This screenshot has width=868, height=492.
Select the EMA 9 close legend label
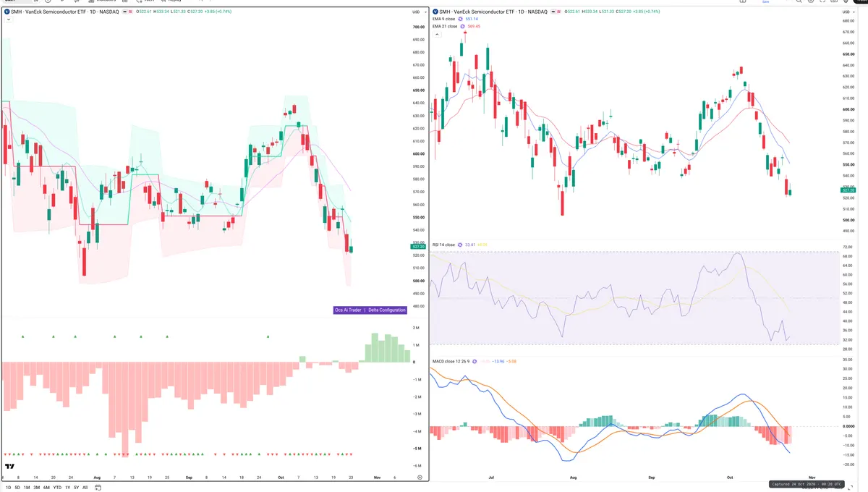444,18
